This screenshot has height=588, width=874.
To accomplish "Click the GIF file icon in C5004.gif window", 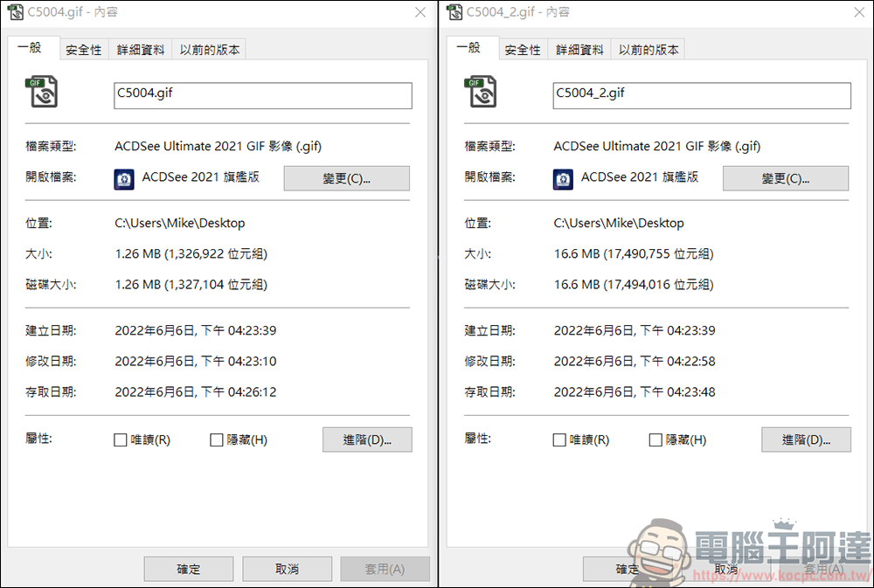I will tap(41, 92).
